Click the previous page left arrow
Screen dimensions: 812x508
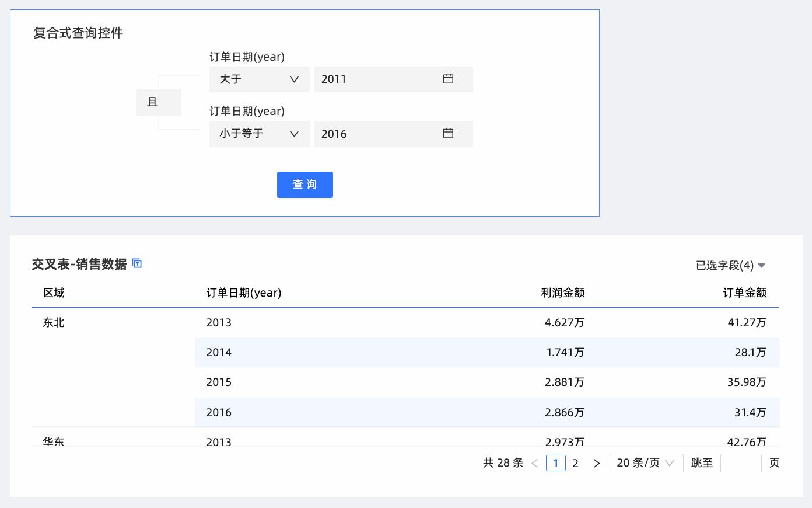click(535, 463)
